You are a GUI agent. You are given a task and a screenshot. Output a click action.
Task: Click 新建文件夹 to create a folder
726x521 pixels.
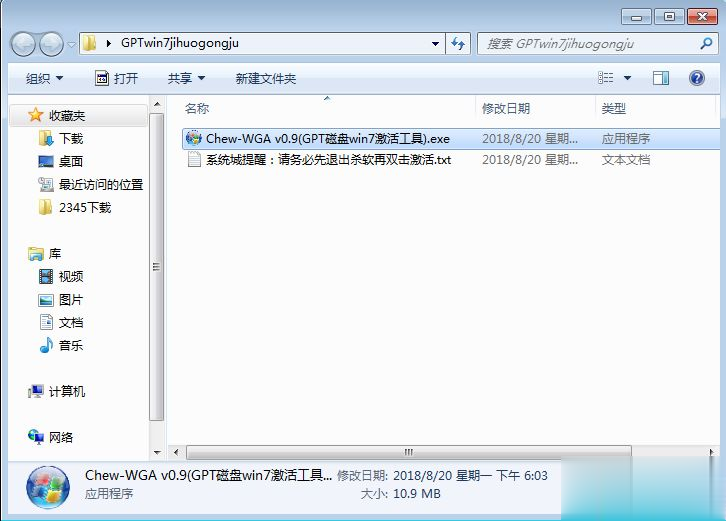pyautogui.click(x=265, y=79)
